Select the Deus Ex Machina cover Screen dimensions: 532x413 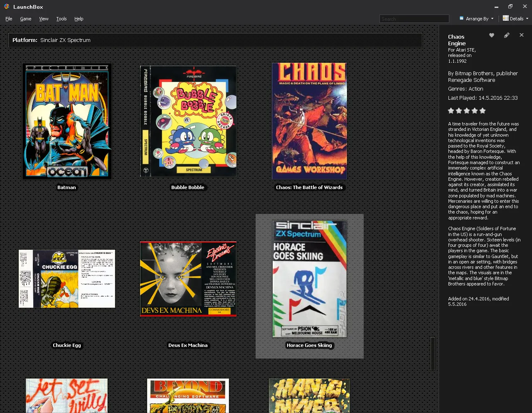(x=188, y=279)
